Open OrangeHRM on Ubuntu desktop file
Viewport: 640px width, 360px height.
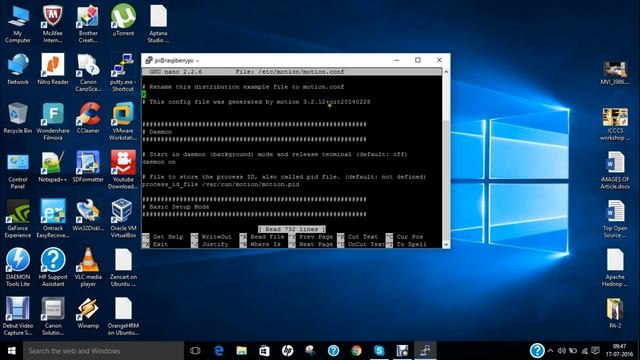coord(123,316)
